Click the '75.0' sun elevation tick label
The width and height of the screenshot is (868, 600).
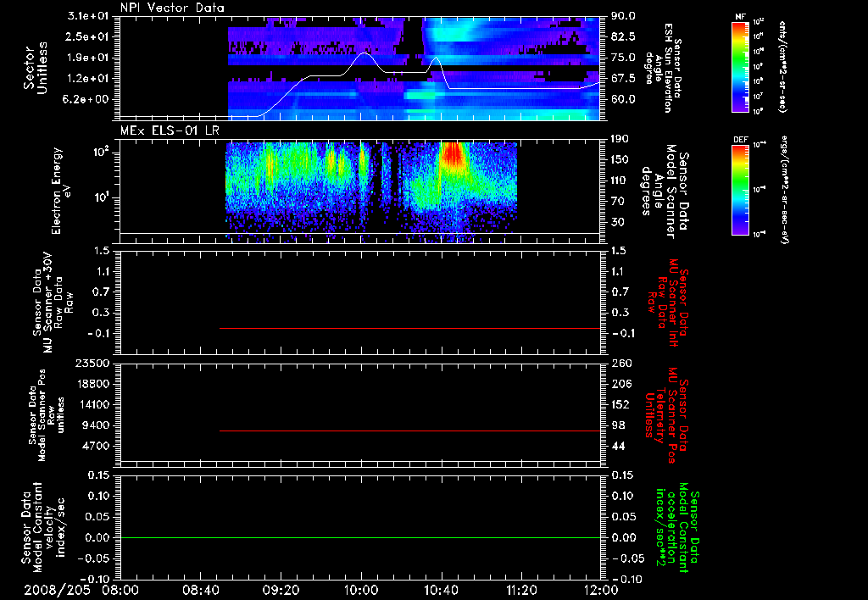[623, 58]
